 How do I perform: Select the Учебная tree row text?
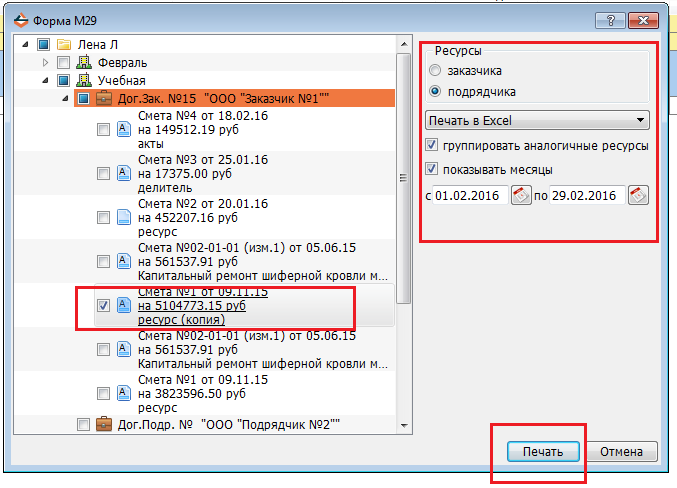(x=121, y=80)
